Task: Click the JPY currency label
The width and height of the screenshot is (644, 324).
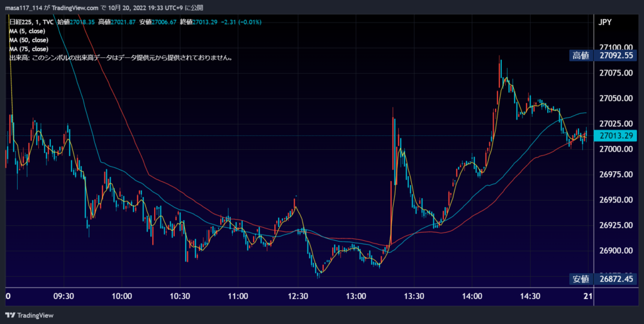Action: point(606,22)
